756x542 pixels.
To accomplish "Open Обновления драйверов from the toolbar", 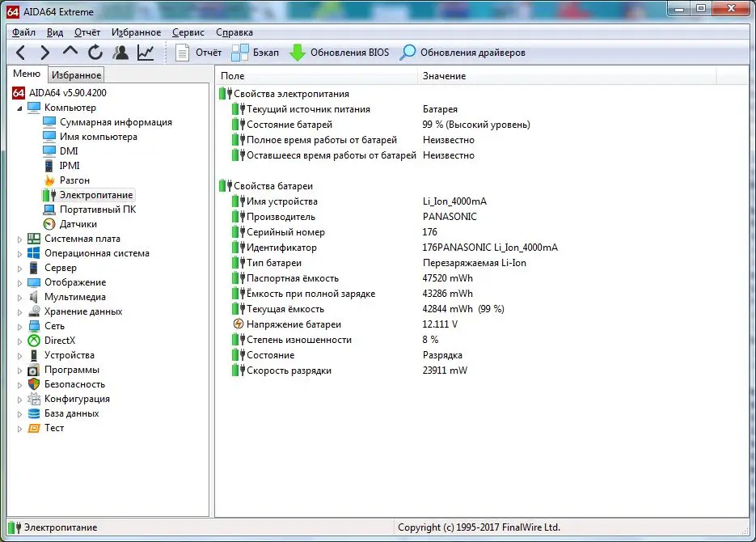I will (x=462, y=52).
